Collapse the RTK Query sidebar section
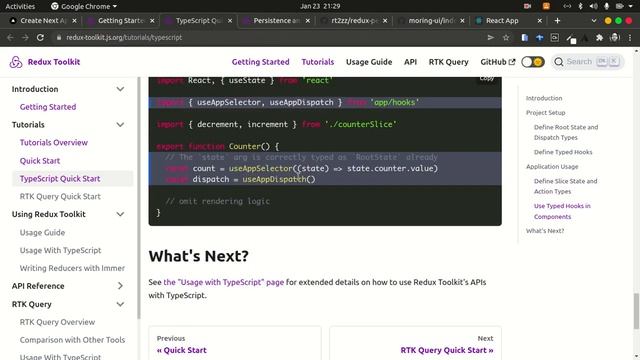Viewport: 640px width, 360px height. (120, 304)
